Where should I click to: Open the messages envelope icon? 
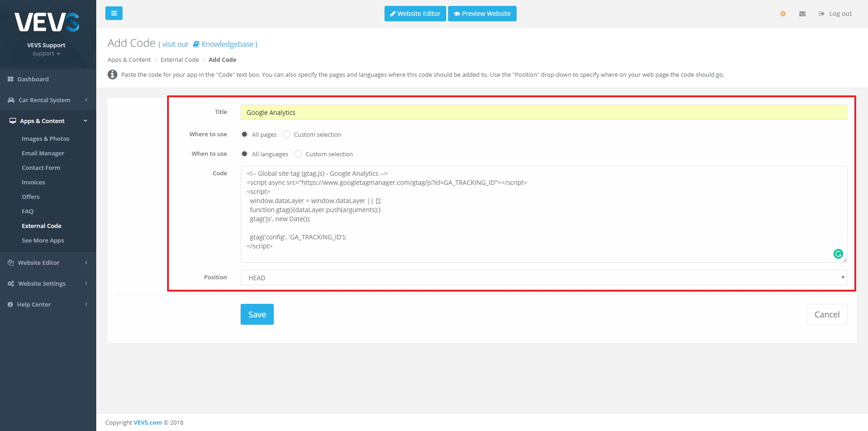[802, 14]
